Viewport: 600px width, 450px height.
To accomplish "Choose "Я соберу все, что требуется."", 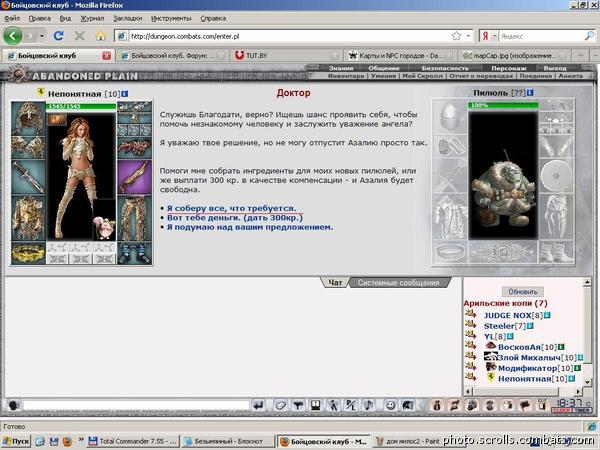I will click(x=232, y=209).
